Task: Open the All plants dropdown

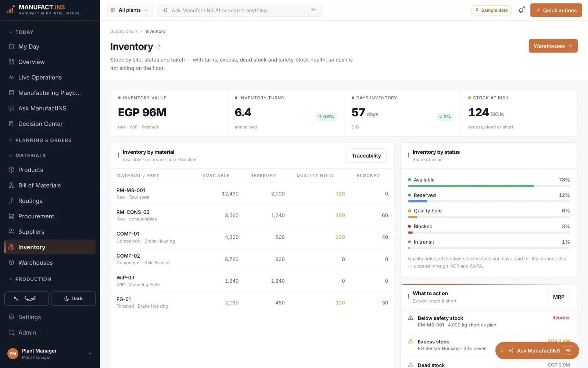Action: (129, 10)
